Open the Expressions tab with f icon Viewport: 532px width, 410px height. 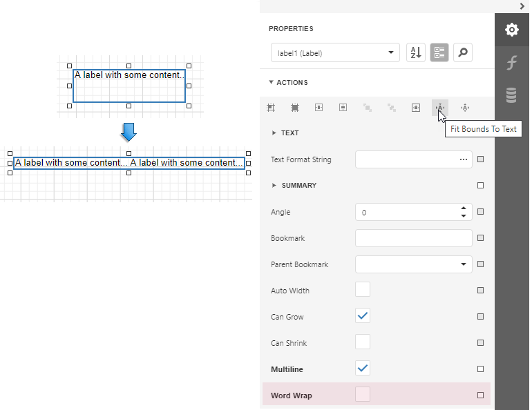[x=512, y=63]
